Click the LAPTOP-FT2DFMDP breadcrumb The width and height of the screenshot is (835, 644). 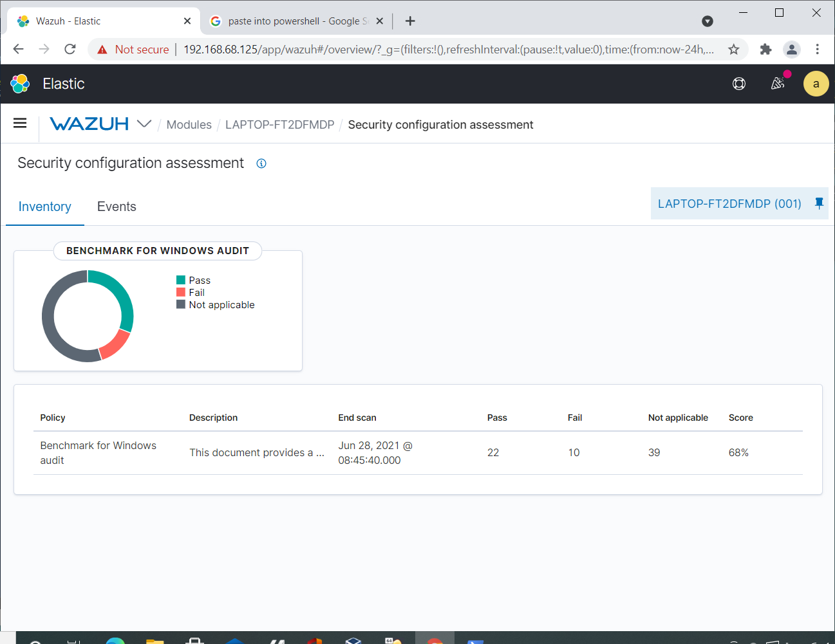point(280,125)
